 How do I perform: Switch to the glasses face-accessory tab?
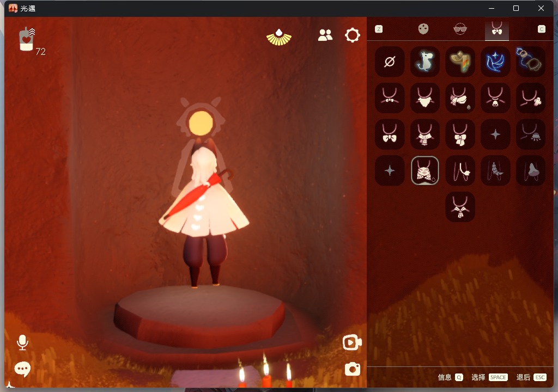pos(460,29)
